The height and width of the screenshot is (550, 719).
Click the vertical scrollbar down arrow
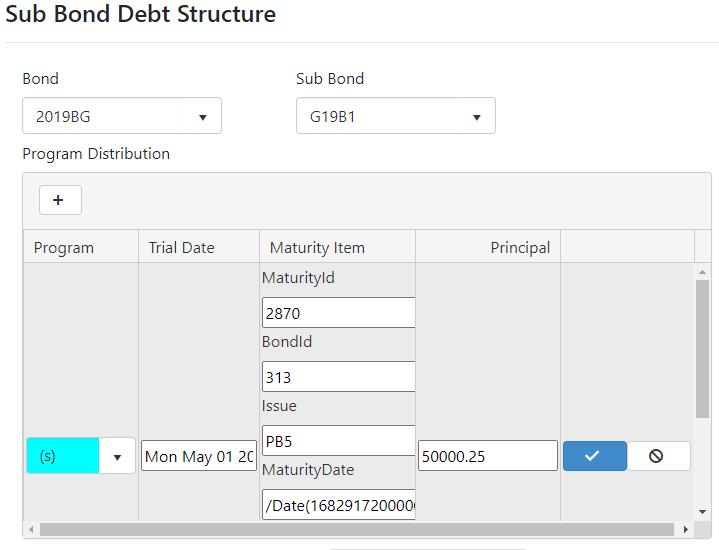tap(702, 511)
